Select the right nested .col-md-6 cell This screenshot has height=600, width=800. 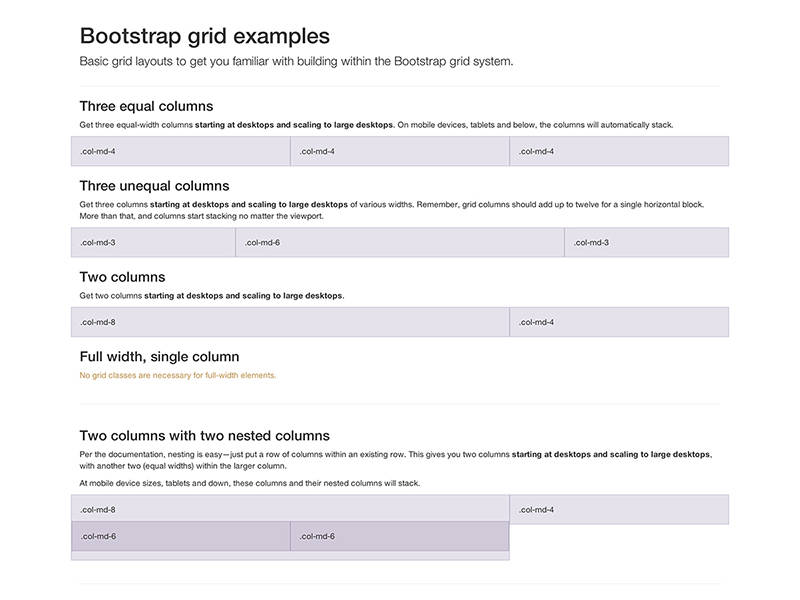(x=400, y=536)
